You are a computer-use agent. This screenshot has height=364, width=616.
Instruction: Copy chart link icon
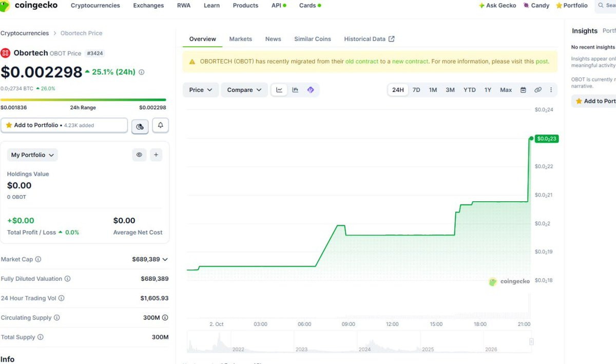537,90
